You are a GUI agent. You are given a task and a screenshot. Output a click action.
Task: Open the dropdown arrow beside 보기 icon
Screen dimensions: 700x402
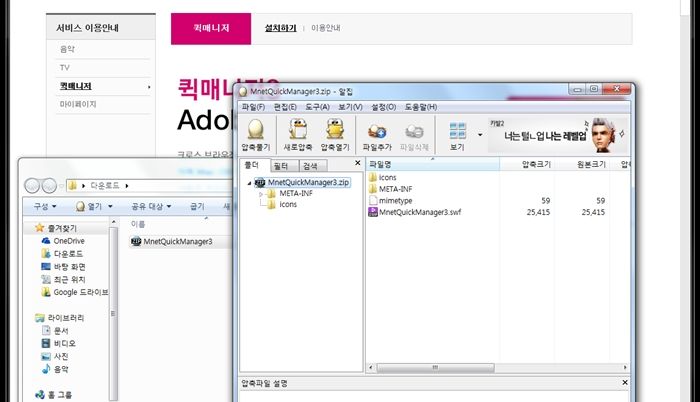(x=480, y=134)
